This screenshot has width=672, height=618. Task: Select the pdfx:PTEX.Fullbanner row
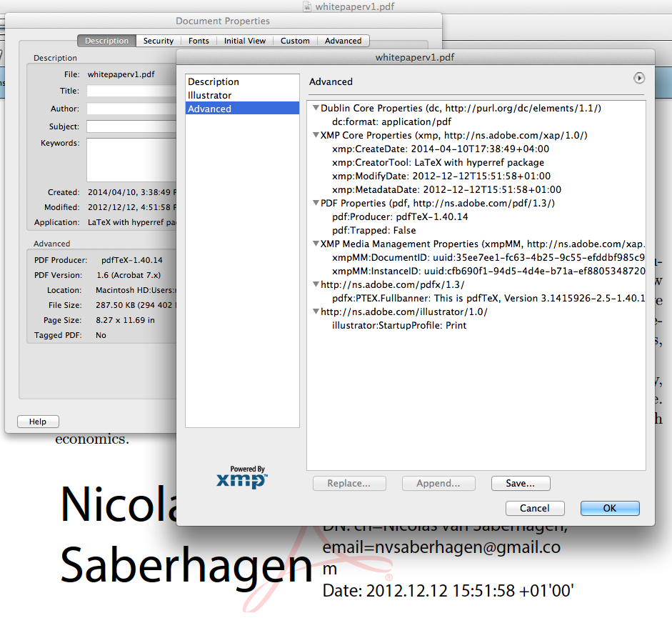click(488, 298)
